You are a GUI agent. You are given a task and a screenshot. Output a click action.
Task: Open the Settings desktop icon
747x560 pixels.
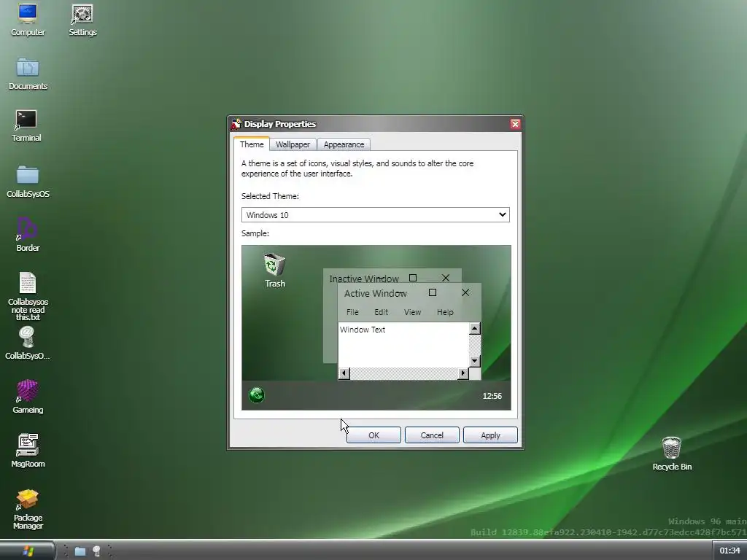pos(82,20)
